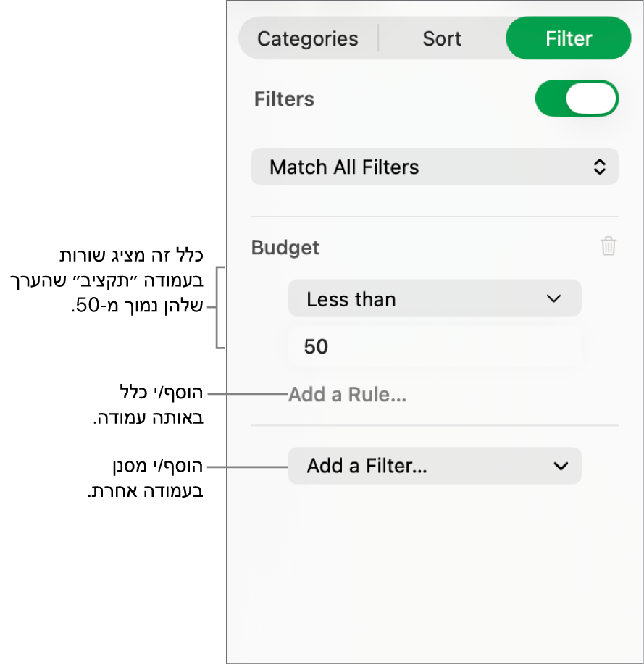Switch to the Categories tab
644x665 pixels.
308,38
